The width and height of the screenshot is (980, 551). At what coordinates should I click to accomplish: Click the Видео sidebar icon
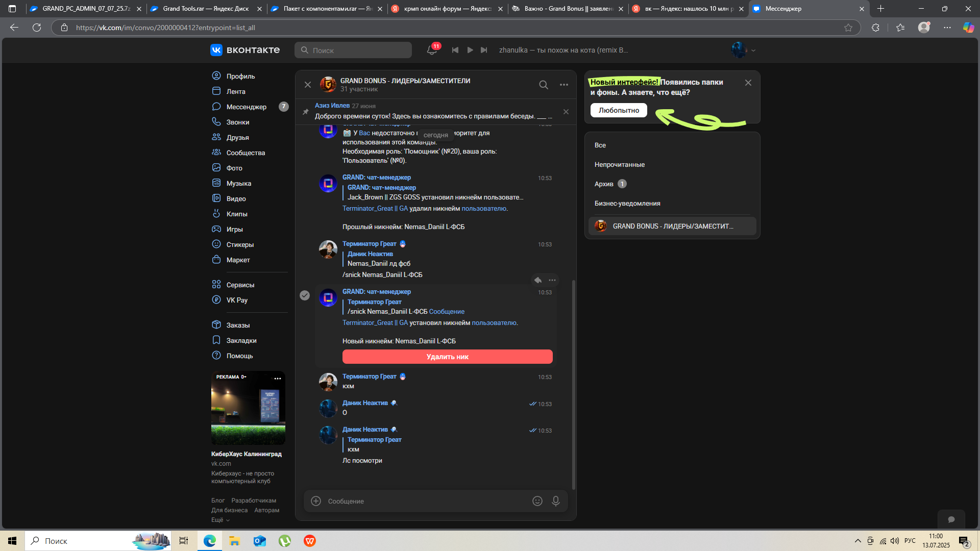click(216, 198)
